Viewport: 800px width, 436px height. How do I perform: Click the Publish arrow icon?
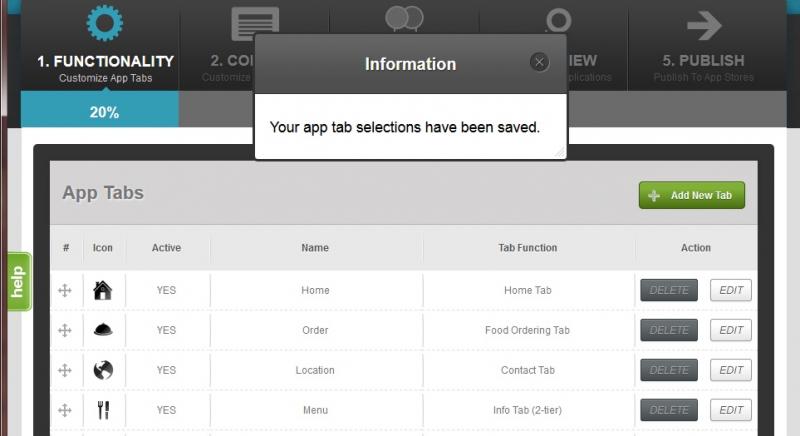pyautogui.click(x=704, y=25)
